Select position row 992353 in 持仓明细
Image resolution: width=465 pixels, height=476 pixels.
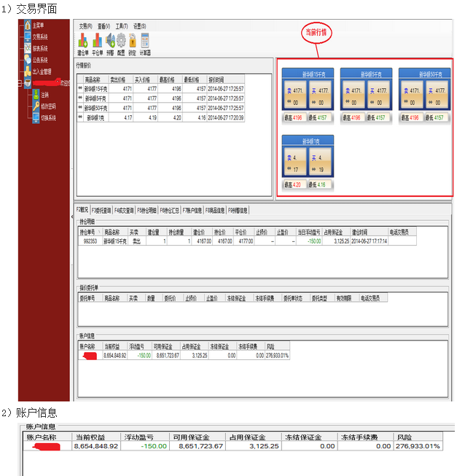[90, 240]
